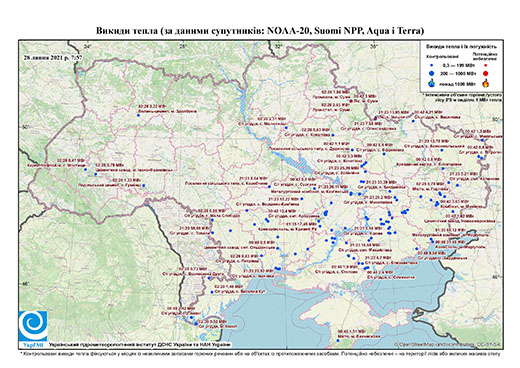Click the red marker near Sumy
The width and height of the screenshot is (520, 368).
pyautogui.click(x=351, y=101)
